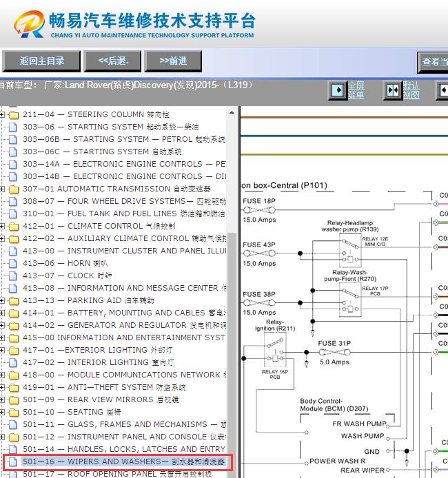Click the 默认视图 link

tap(411, 90)
